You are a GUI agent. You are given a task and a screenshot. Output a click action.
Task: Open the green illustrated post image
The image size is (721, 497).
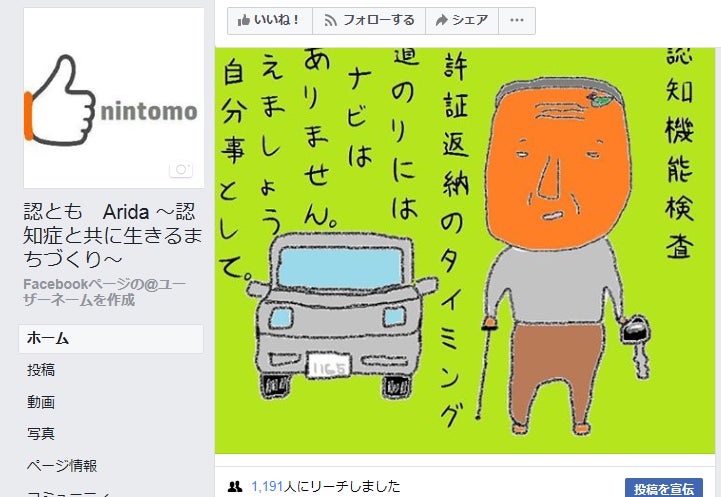[x=465, y=251]
